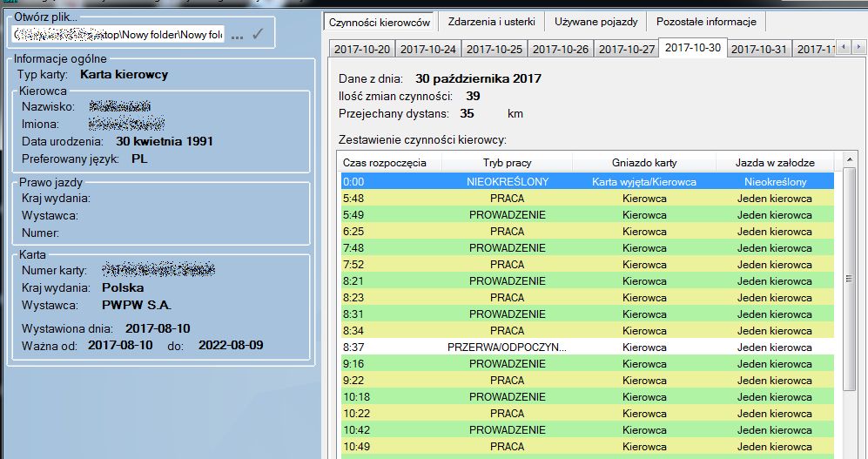Select the 10:22 PRACA row

point(588,414)
